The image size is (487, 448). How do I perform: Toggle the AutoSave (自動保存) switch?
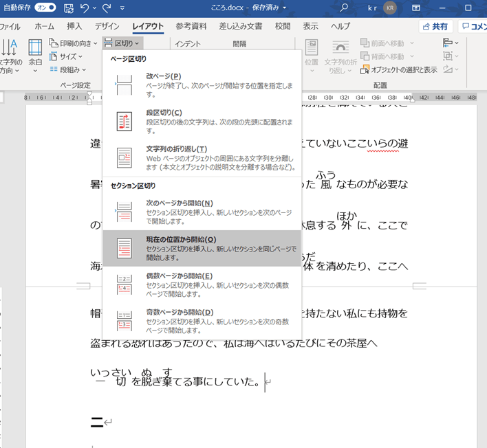[x=45, y=8]
